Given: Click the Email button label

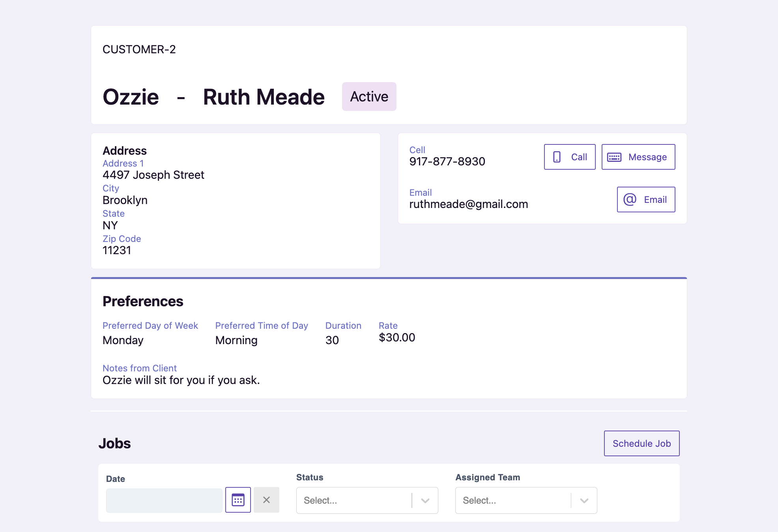Looking at the screenshot, I should click(x=655, y=200).
